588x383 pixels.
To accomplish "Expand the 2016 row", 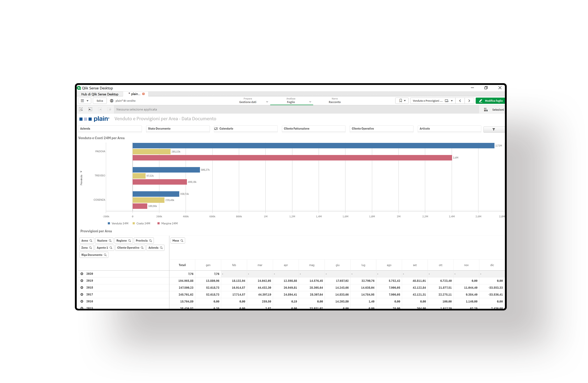I will (x=82, y=301).
